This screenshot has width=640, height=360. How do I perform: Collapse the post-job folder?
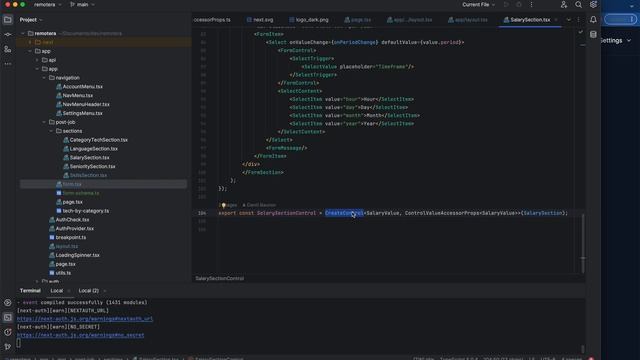point(44,122)
